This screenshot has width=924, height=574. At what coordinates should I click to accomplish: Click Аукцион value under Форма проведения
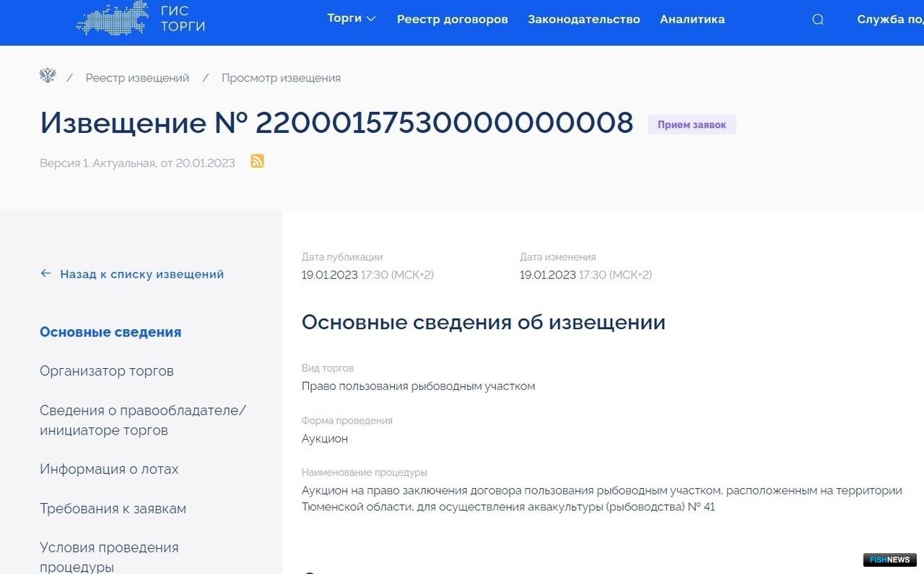pyautogui.click(x=325, y=439)
